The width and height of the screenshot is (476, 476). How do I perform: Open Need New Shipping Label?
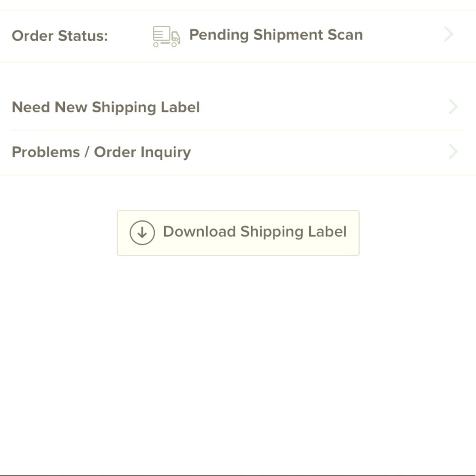106,107
